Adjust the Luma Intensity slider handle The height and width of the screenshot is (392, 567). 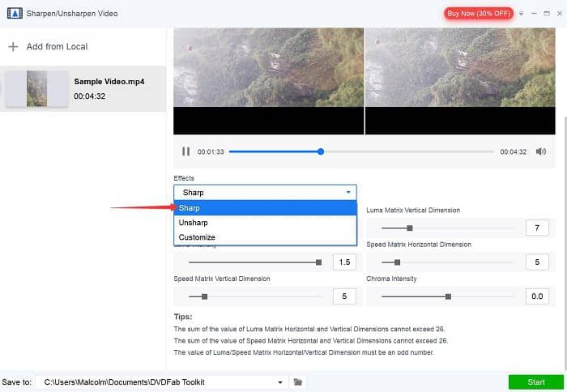pyautogui.click(x=318, y=262)
